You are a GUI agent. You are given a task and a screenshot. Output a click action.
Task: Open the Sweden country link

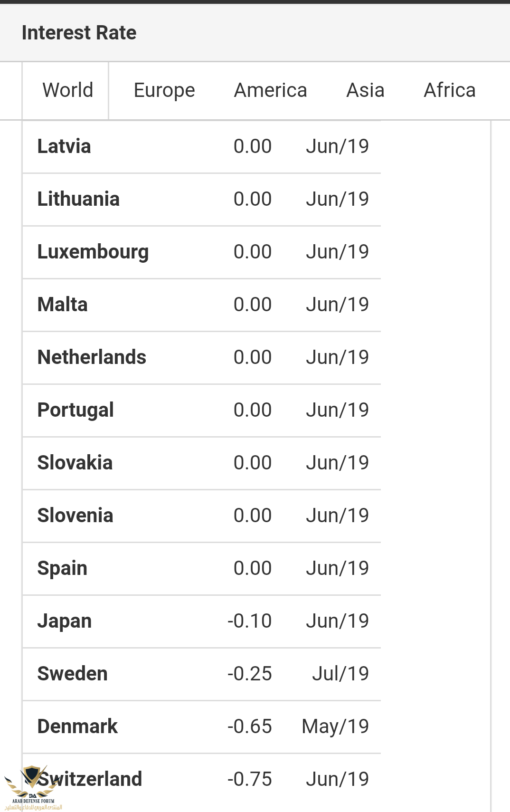[73, 674]
